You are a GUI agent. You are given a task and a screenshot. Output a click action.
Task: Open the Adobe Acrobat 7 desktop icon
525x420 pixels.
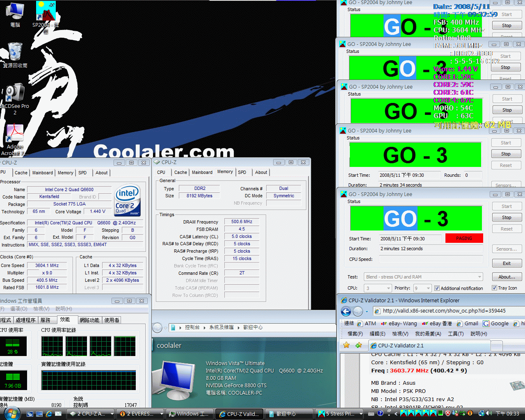[x=15, y=139]
